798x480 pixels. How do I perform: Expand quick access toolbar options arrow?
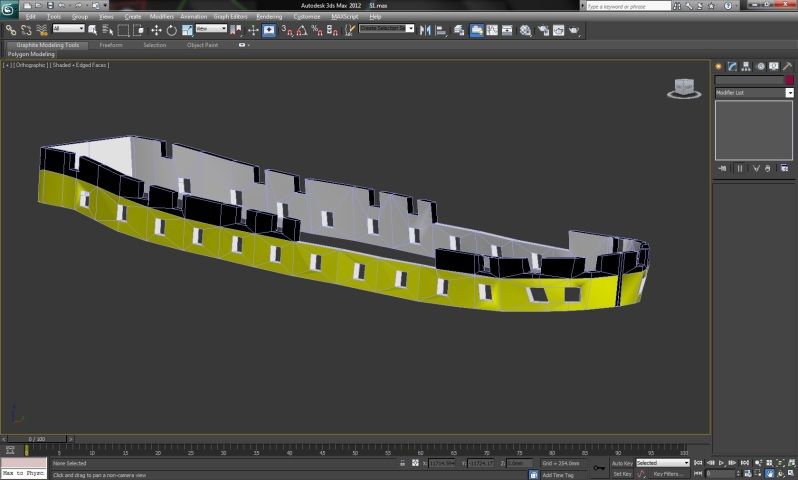(106, 6)
